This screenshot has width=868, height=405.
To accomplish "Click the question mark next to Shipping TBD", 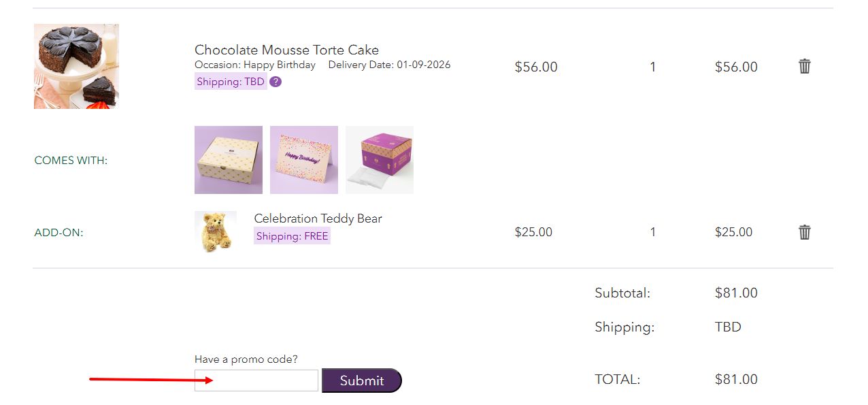I will 276,82.
